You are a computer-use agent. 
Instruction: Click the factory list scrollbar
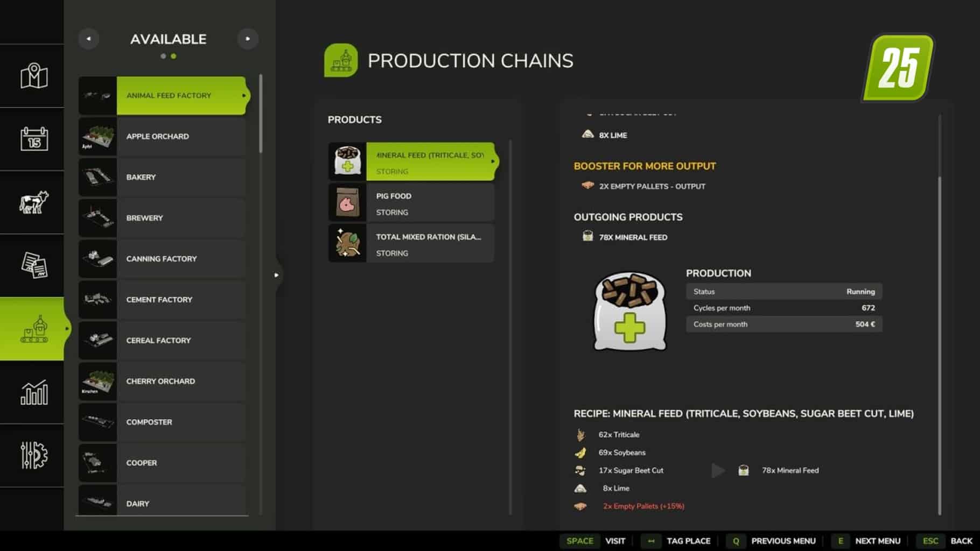pos(261,114)
